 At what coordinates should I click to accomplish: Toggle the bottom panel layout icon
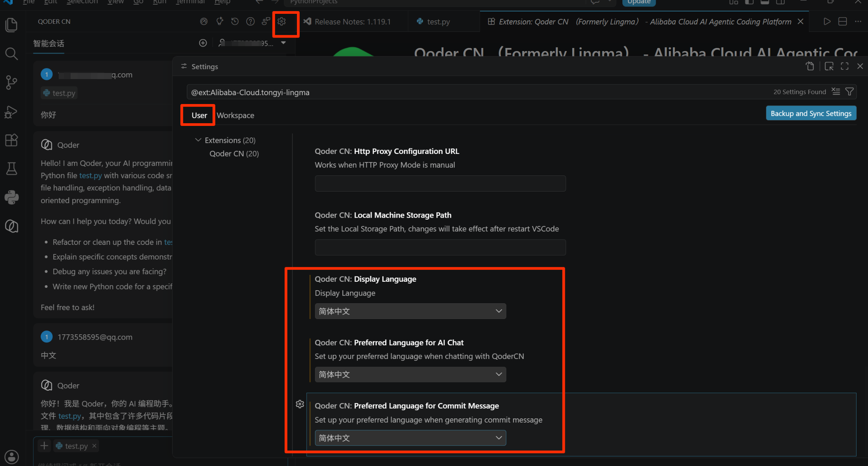coord(765,2)
